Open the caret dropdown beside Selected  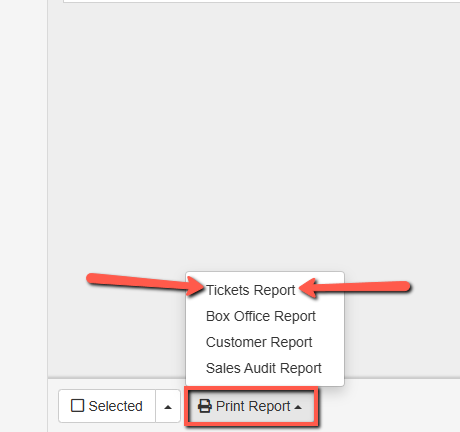(x=168, y=406)
